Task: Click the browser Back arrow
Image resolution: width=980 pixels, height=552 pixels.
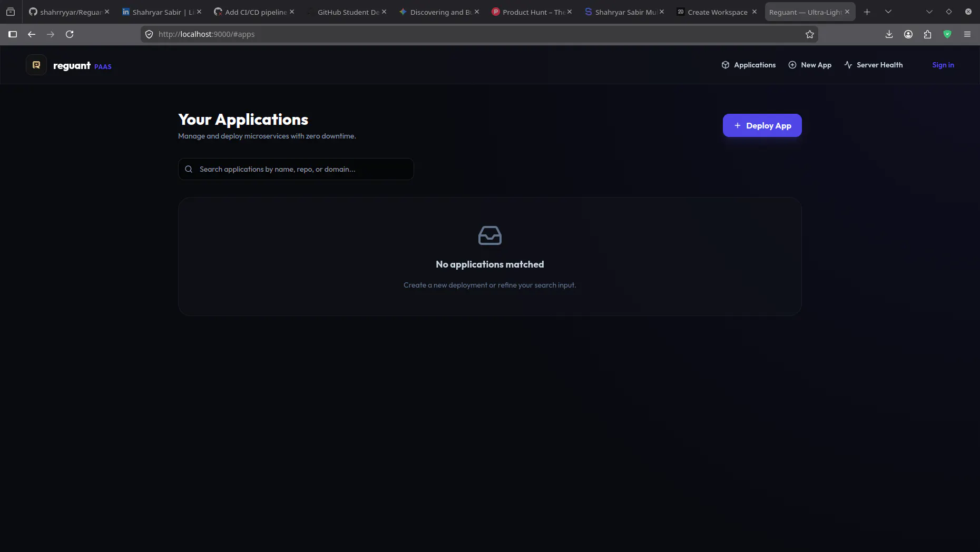Action: (x=32, y=34)
